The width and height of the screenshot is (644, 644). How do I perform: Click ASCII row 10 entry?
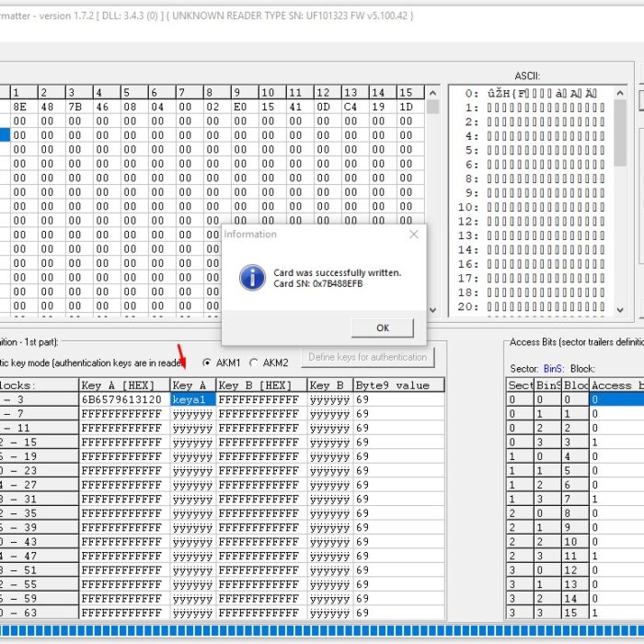coord(531,207)
